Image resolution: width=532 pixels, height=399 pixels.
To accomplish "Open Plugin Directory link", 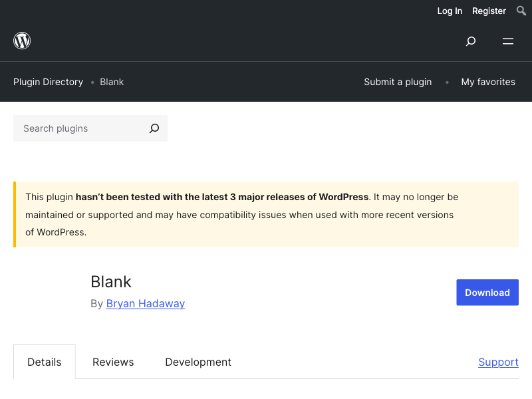I will (x=48, y=82).
